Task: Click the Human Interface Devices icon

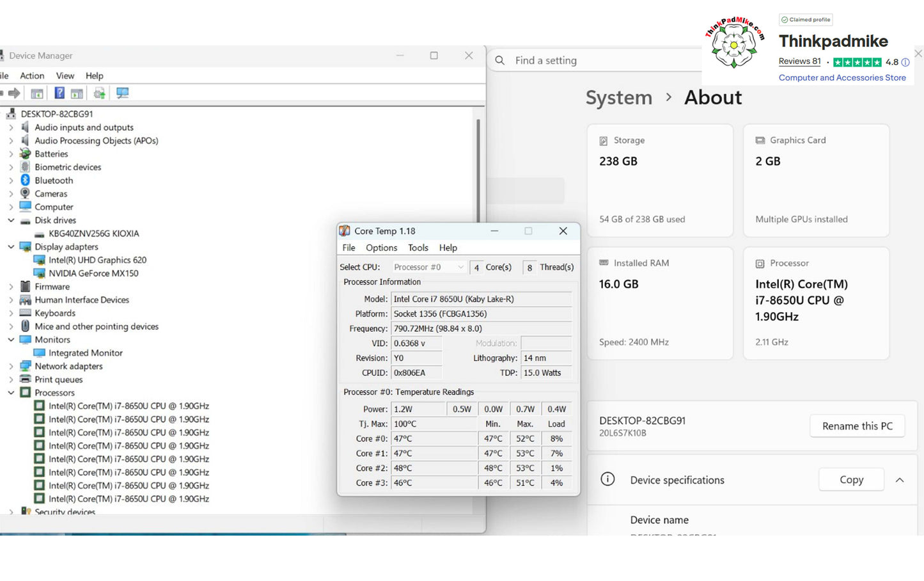Action: point(25,300)
